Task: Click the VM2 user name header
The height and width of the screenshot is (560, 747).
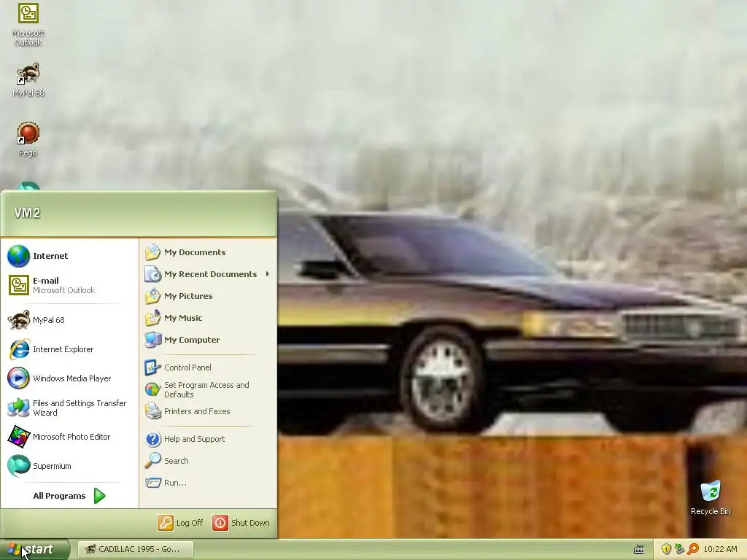Action: point(27,213)
